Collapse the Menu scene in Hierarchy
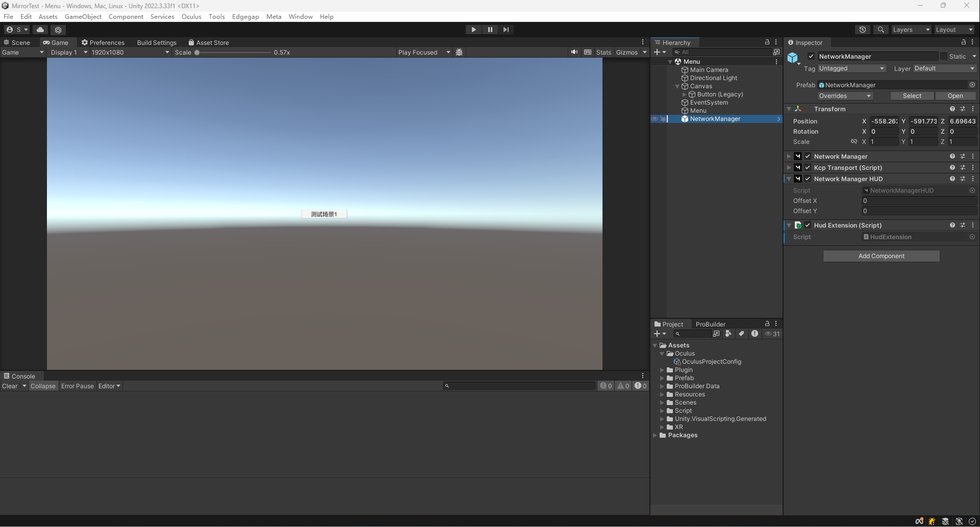This screenshot has height=527, width=980. coord(670,62)
